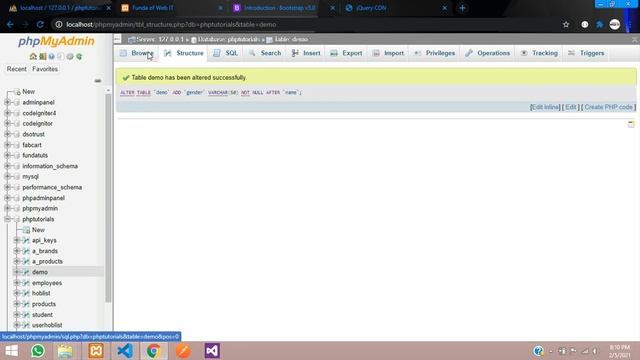Click the Chrome profile avatar
Viewport: 640px width, 360px height.
tap(615, 24)
